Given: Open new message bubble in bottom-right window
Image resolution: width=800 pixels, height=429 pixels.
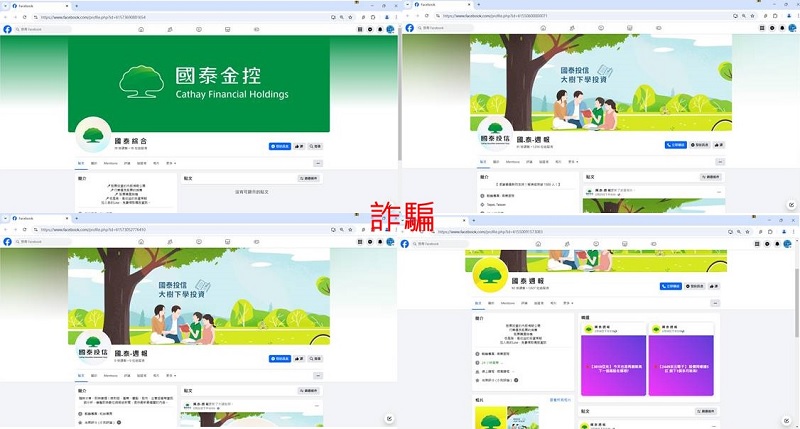Looking at the screenshot, I should 786,420.
